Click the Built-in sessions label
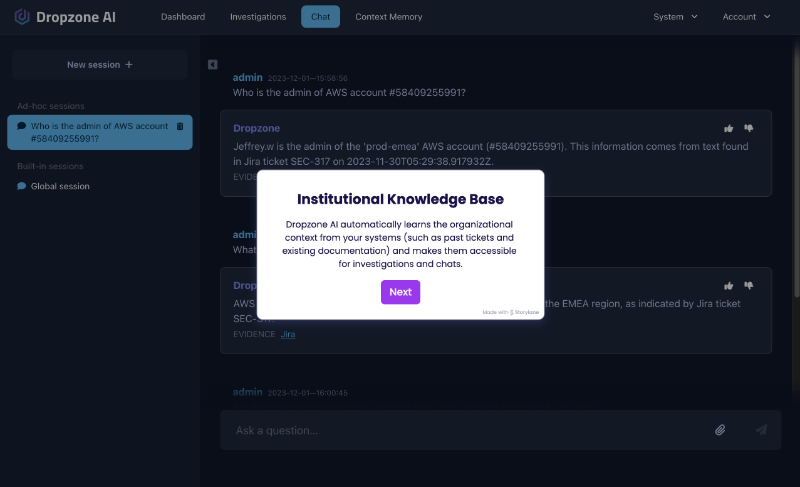 (x=50, y=166)
